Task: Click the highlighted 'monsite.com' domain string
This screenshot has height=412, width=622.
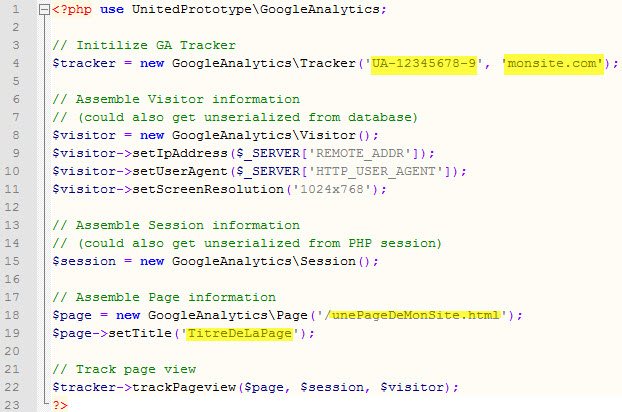Action: click(x=552, y=63)
